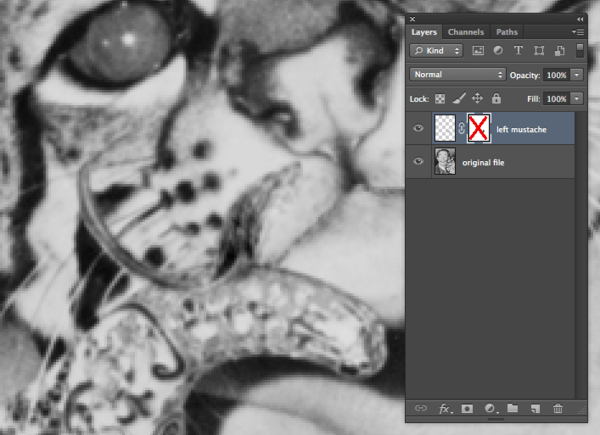Create new adjustment layer from bottom bar
This screenshot has width=600, height=435.
(489, 409)
